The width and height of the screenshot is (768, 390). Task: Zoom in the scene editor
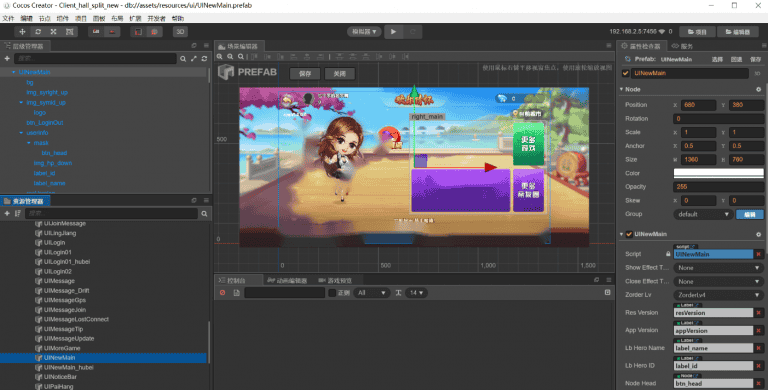220,57
